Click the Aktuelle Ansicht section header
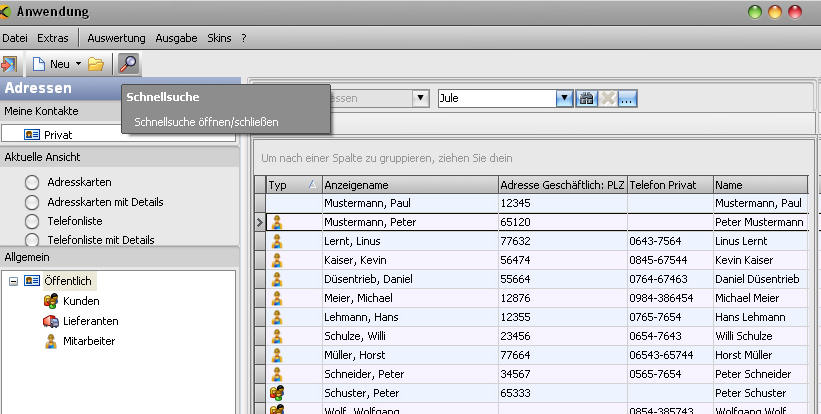The width and height of the screenshot is (821, 414). pyautogui.click(x=119, y=157)
